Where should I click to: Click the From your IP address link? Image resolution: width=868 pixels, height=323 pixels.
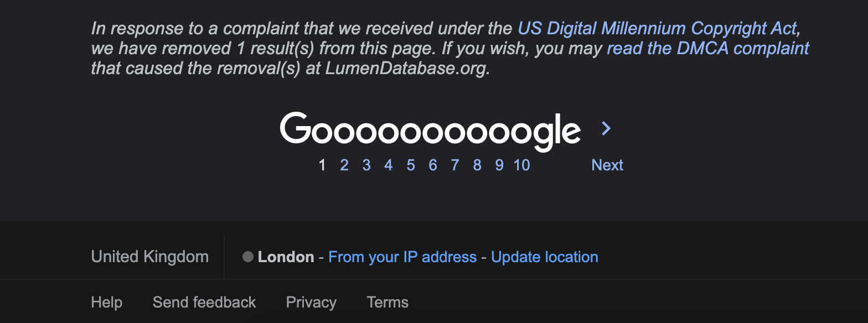pos(402,257)
